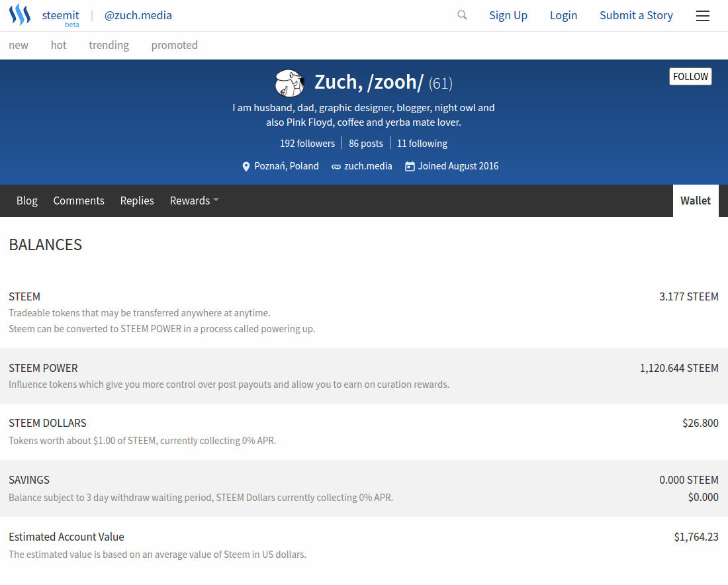Screen dimensions: 728x585
Task: Click the Zuch, /zooh/ profile name
Action: point(369,82)
